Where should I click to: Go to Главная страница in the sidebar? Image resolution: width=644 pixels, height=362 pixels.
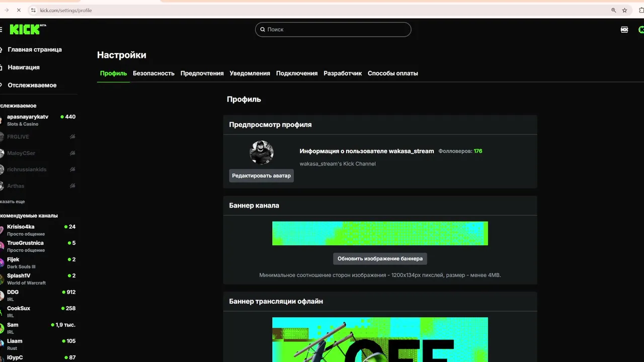click(x=35, y=50)
